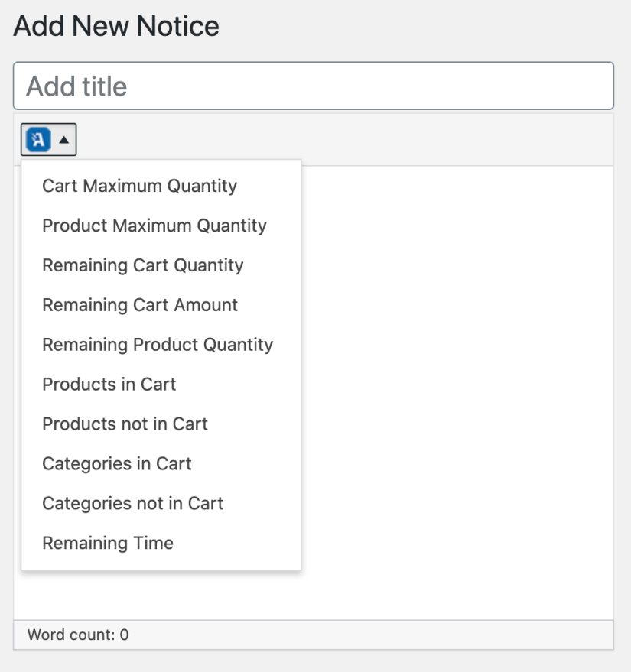This screenshot has height=672, width=631.
Task: Select Cart Maximum Quantity from menu
Action: pyautogui.click(x=139, y=186)
